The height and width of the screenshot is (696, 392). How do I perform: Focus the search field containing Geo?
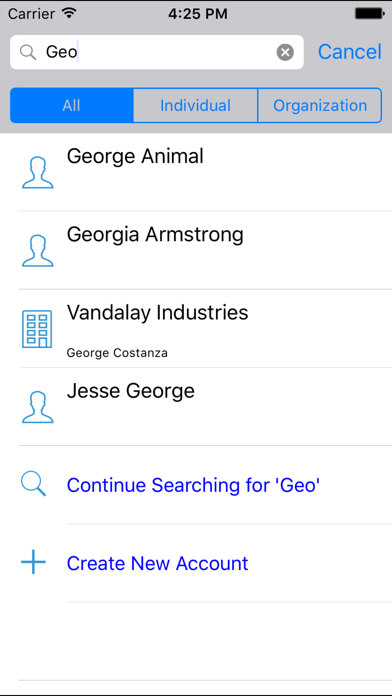tap(157, 52)
